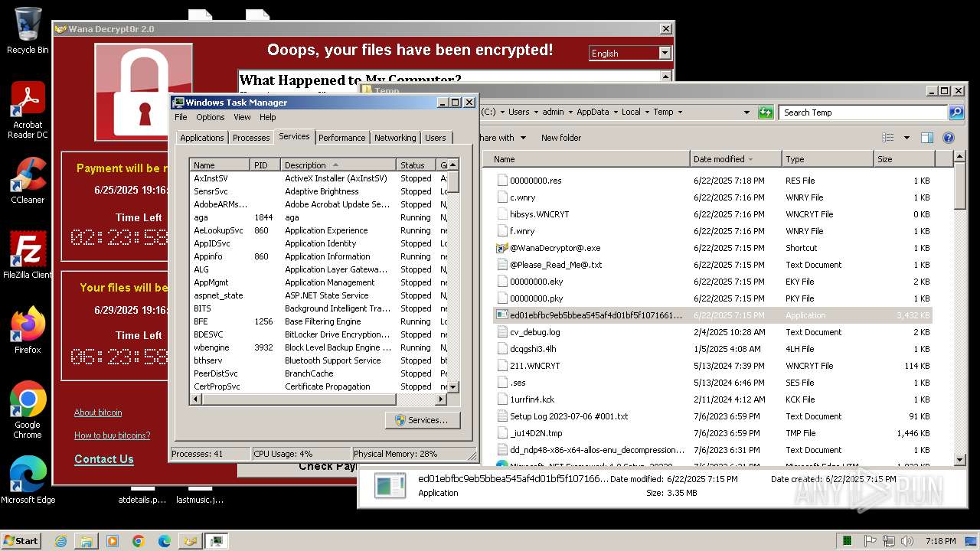The width and height of the screenshot is (980, 551).
Task: Switch to Wana Decrypt0r taskbar button
Action: point(190,541)
